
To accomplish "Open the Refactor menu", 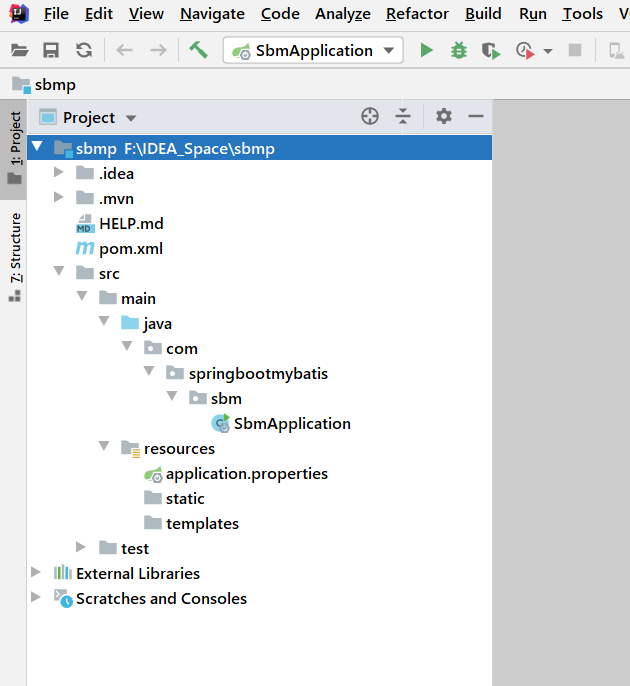I will click(x=417, y=14).
